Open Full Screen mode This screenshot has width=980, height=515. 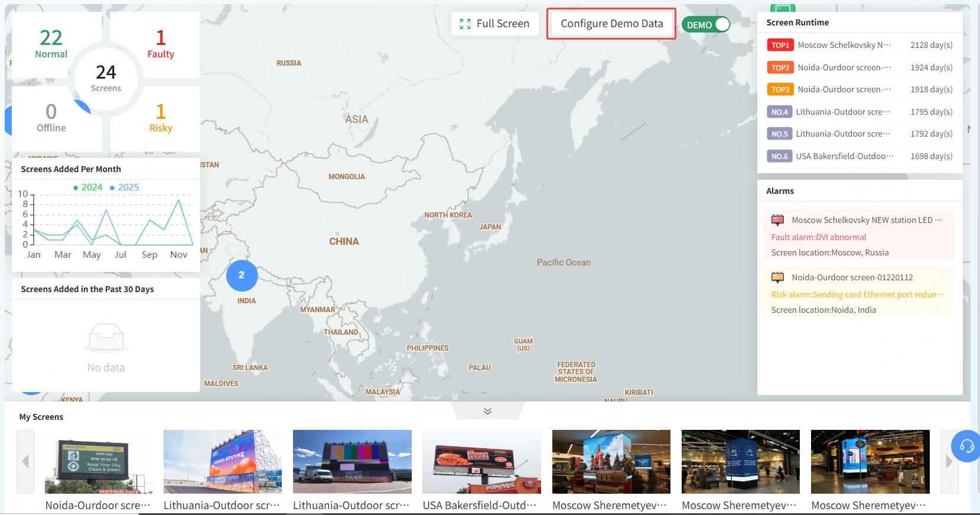click(494, 24)
